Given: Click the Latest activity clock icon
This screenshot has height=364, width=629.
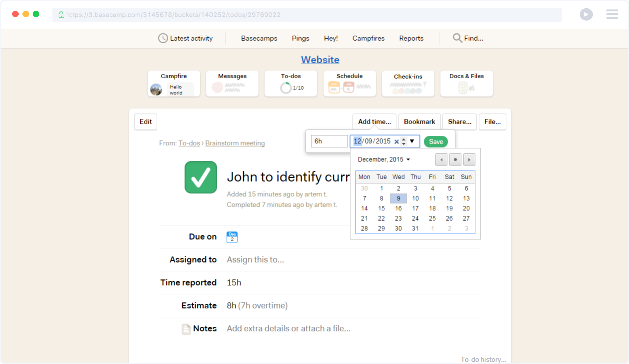Looking at the screenshot, I should point(163,38).
